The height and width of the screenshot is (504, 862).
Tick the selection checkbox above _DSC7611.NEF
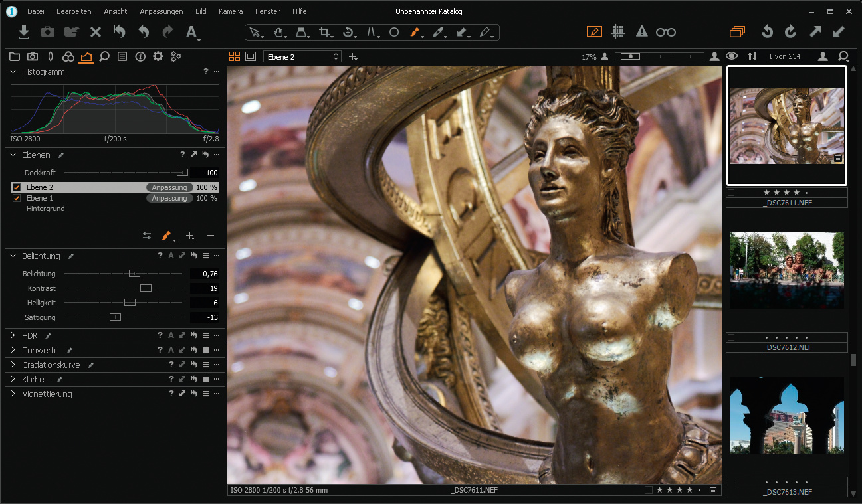(x=731, y=193)
